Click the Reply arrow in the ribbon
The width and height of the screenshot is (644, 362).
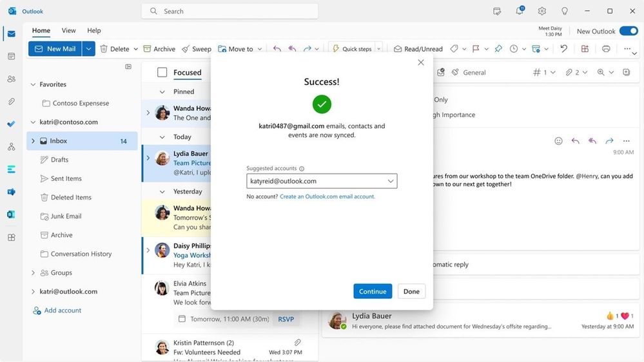coord(277,49)
